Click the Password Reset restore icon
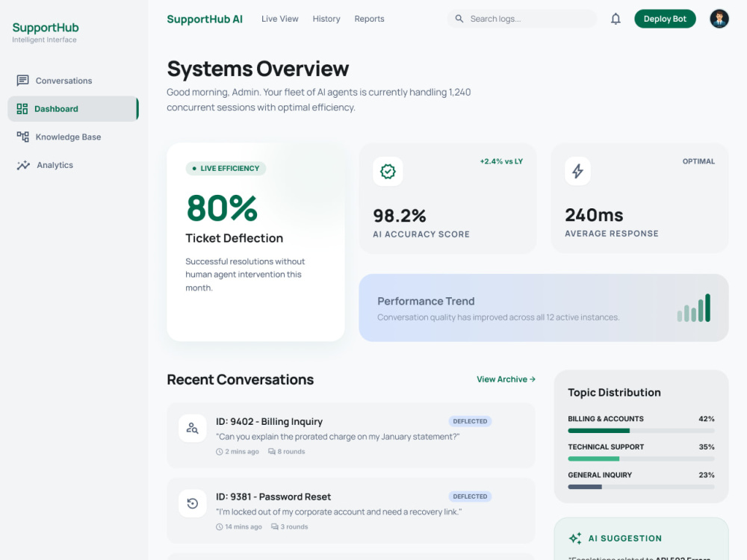 [193, 503]
